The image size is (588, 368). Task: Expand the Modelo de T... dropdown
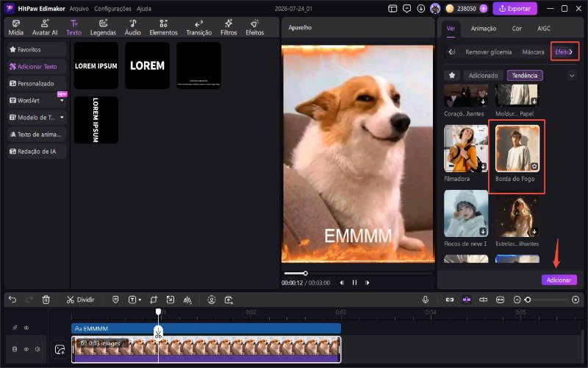click(x=62, y=118)
